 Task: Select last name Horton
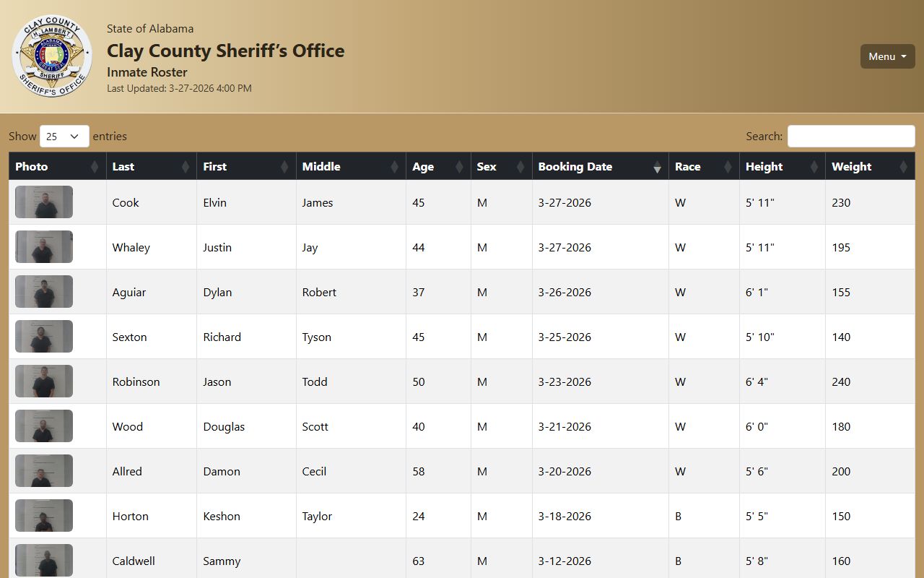(x=131, y=517)
